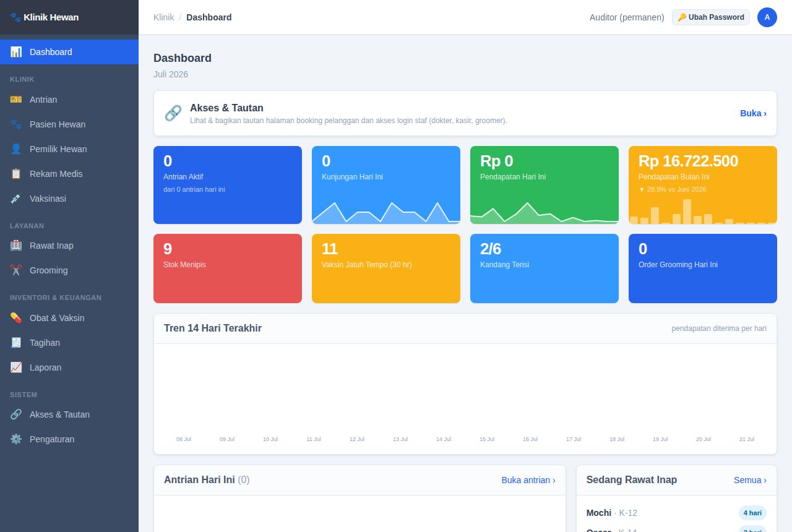
Task: Click Klinik Hewan brand title
Action: coord(51,17)
